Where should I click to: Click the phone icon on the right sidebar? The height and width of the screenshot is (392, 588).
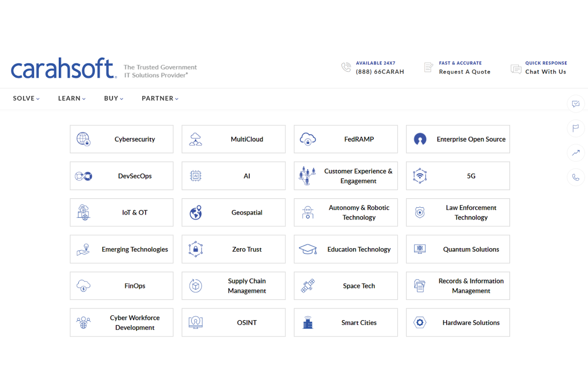pyautogui.click(x=576, y=178)
